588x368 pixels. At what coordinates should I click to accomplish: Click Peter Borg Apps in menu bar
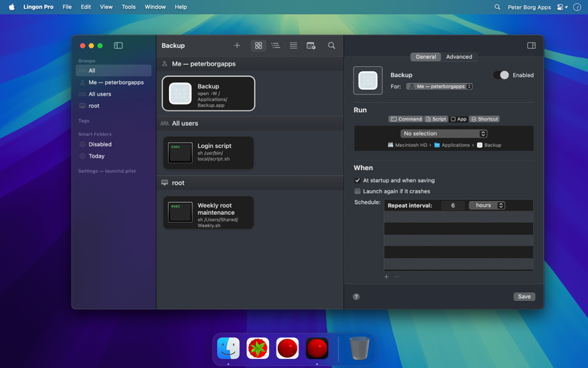(x=529, y=7)
